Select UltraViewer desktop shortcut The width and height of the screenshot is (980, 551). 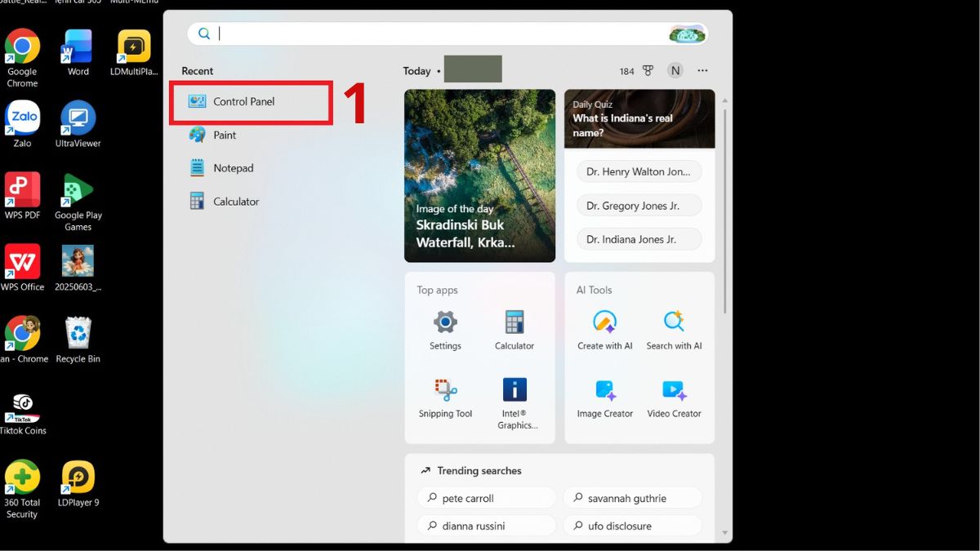tap(78, 124)
